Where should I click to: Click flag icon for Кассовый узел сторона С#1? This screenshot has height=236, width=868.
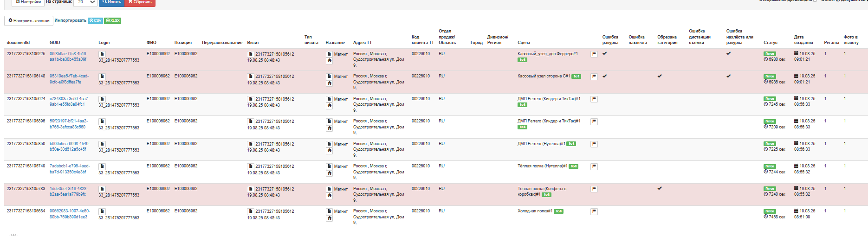tap(594, 77)
